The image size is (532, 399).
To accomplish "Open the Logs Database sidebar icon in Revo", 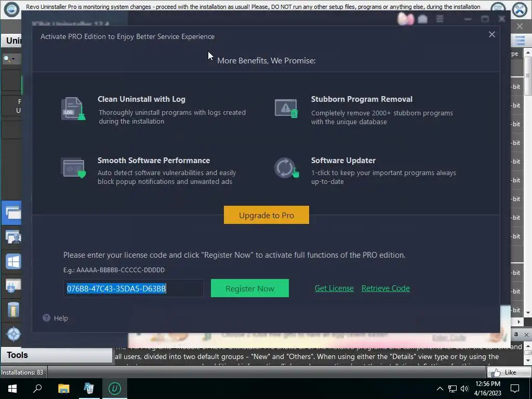I will coord(13,310).
